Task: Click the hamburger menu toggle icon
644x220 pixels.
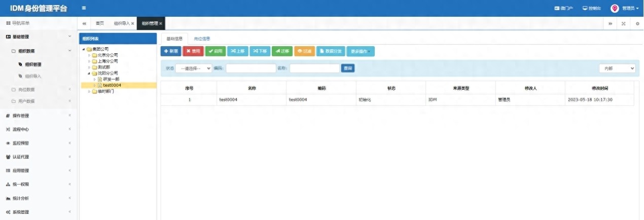Action: pos(84,8)
